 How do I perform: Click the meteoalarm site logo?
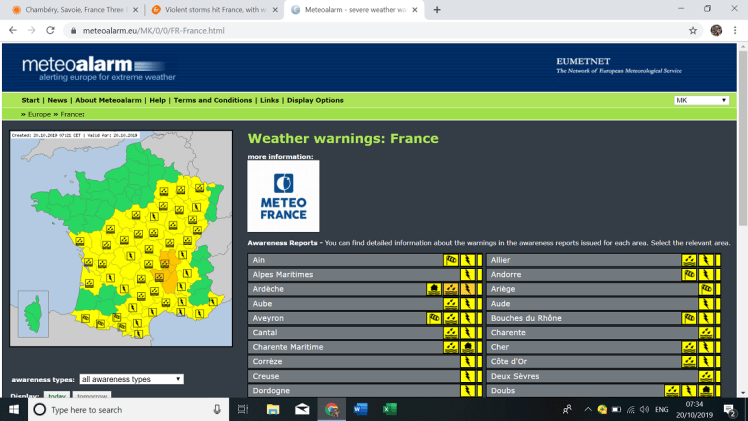click(x=99, y=69)
